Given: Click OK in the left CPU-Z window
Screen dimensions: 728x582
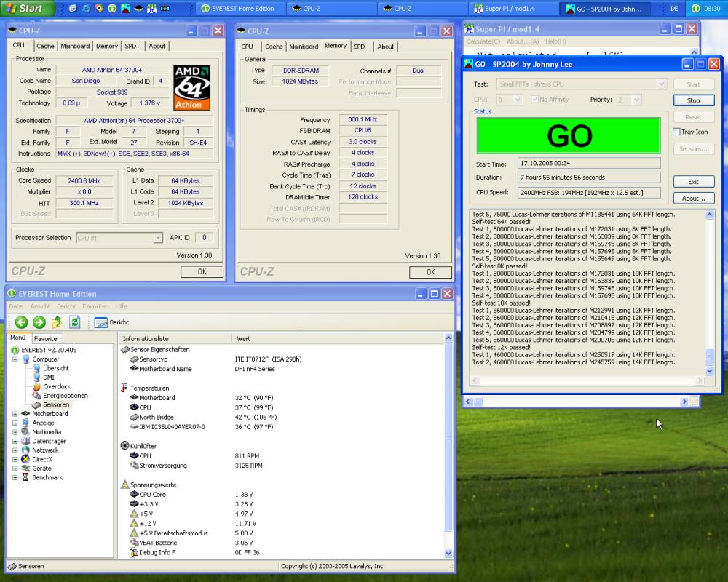Looking at the screenshot, I should [202, 271].
